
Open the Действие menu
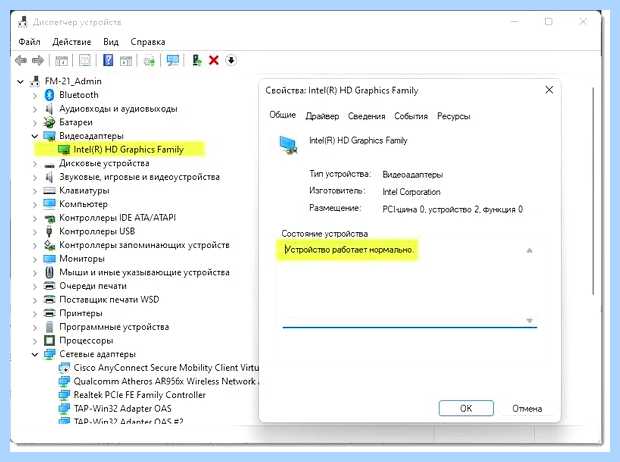(72, 42)
